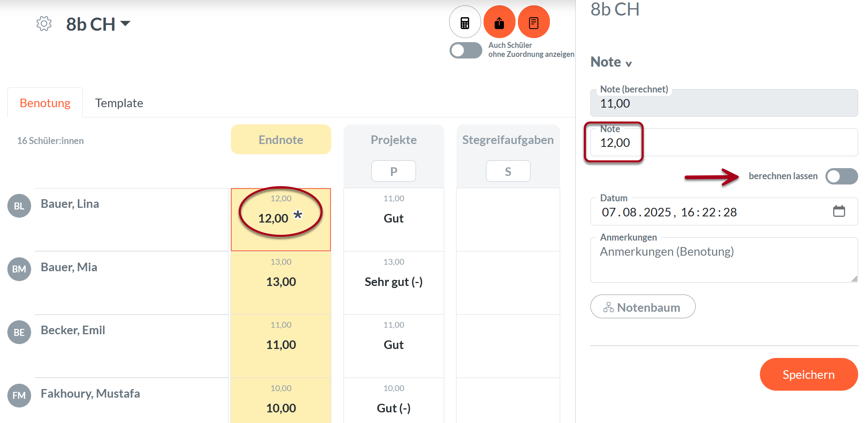Select the Benotung tab
The width and height of the screenshot is (868, 423).
(x=45, y=103)
